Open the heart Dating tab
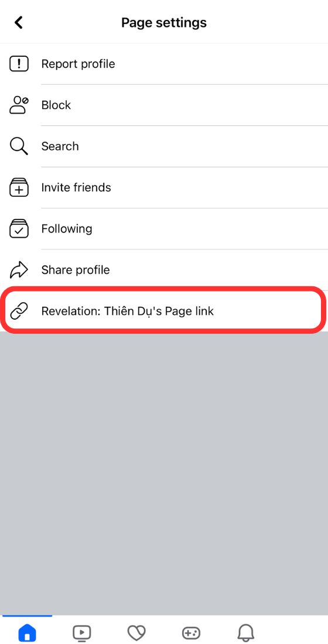This screenshot has width=328, height=644. [x=136, y=632]
